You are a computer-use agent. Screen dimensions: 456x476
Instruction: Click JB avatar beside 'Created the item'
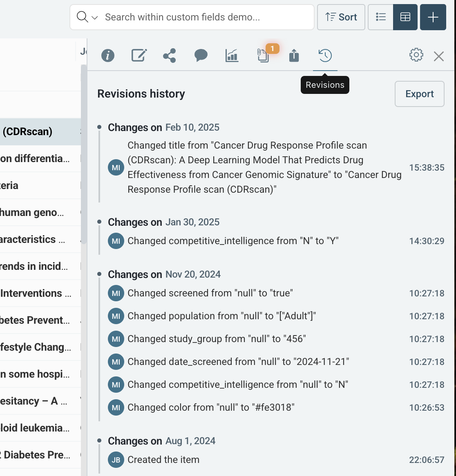(116, 460)
